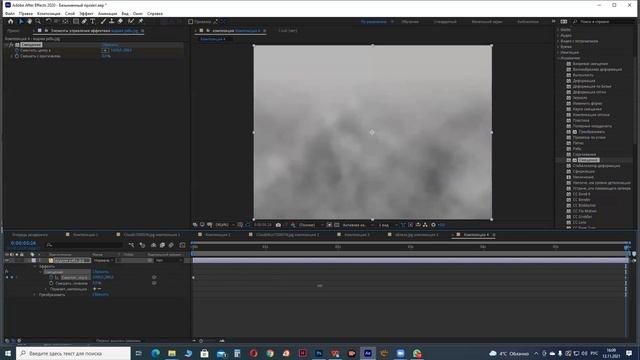
Task: Collapse the Искажение category in Effects panel
Action: [558, 58]
